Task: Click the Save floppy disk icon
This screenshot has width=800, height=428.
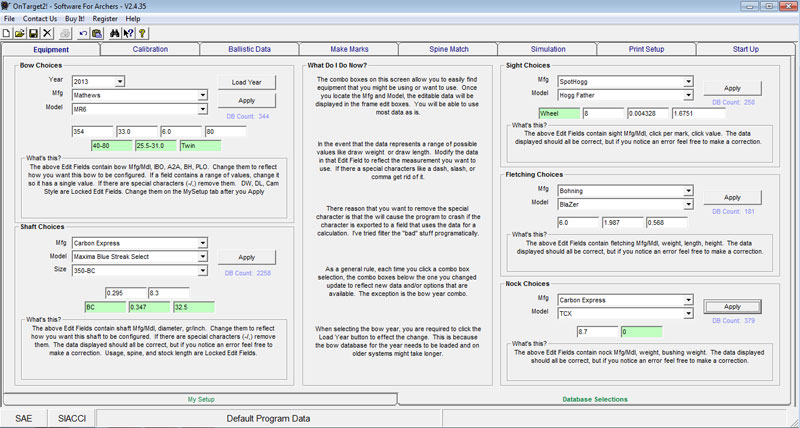Action: 33,33
